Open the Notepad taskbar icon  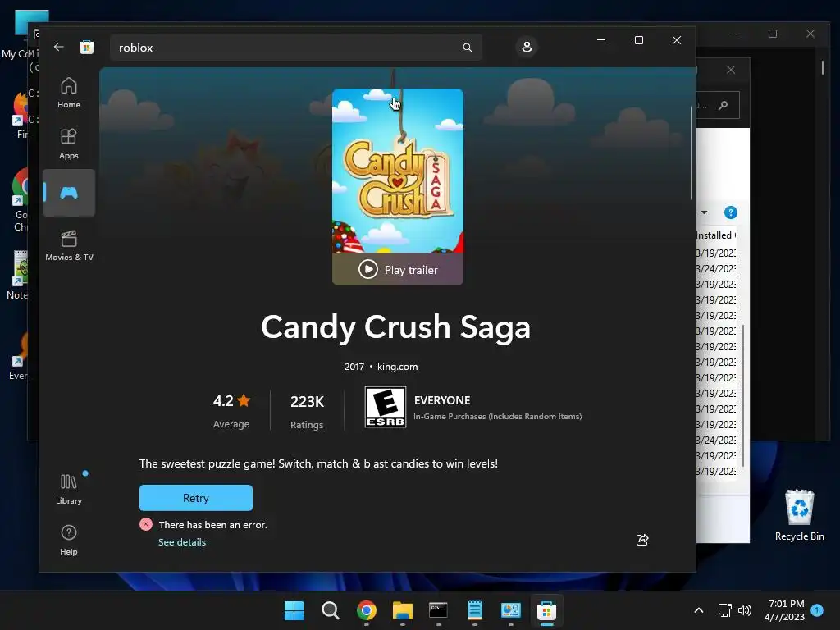point(475,610)
